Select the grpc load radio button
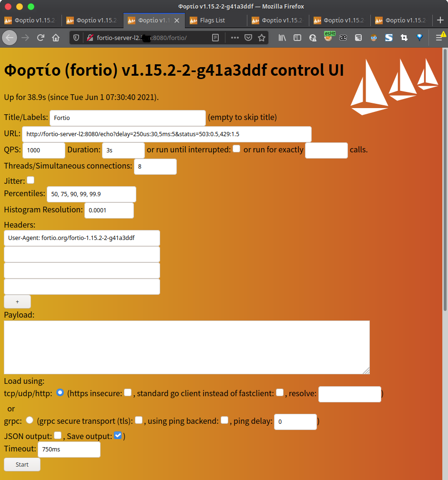This screenshot has height=480, width=448. (x=30, y=420)
